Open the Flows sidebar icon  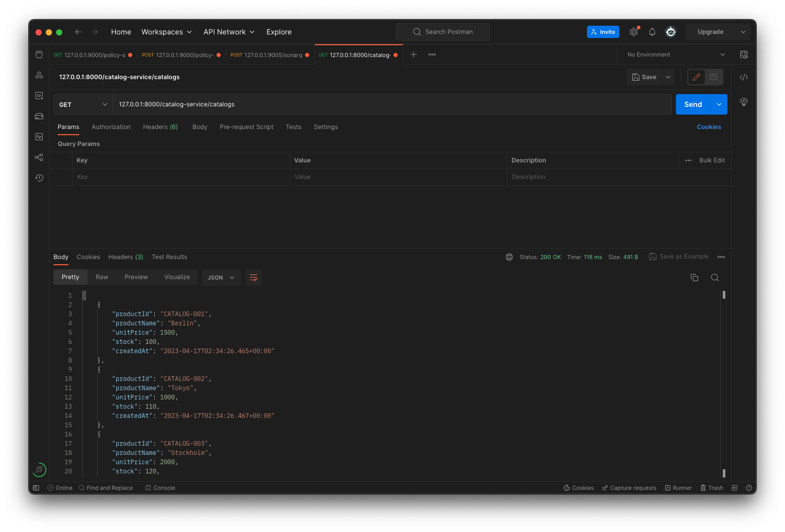[x=39, y=157]
